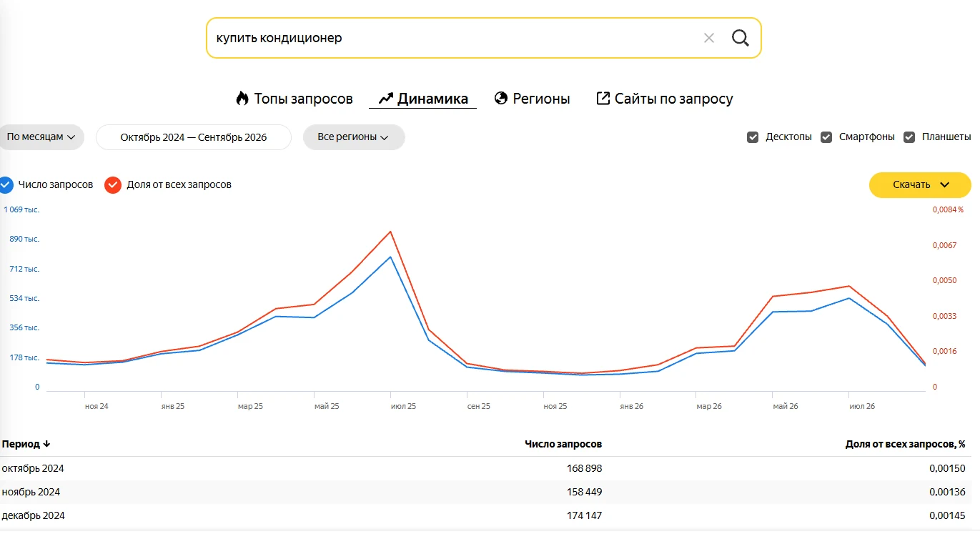Screen dimensions: 980x534
Task: Open the Регионы tab
Action: click(x=533, y=99)
